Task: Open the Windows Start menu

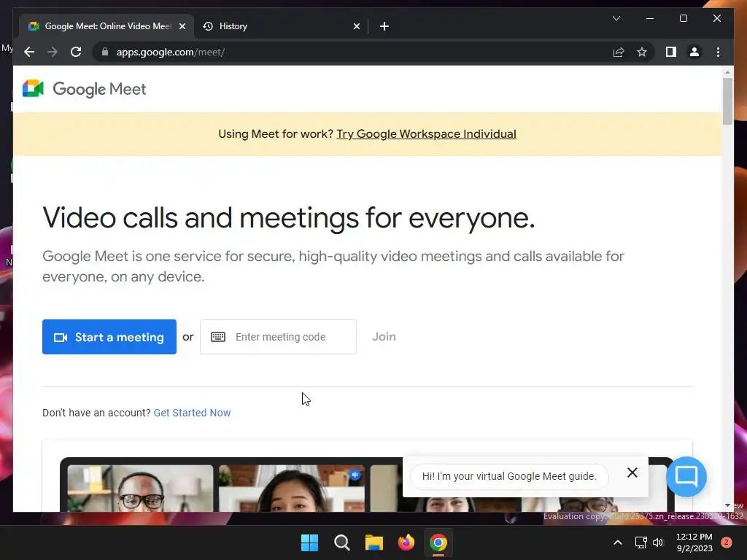Action: coord(309,542)
